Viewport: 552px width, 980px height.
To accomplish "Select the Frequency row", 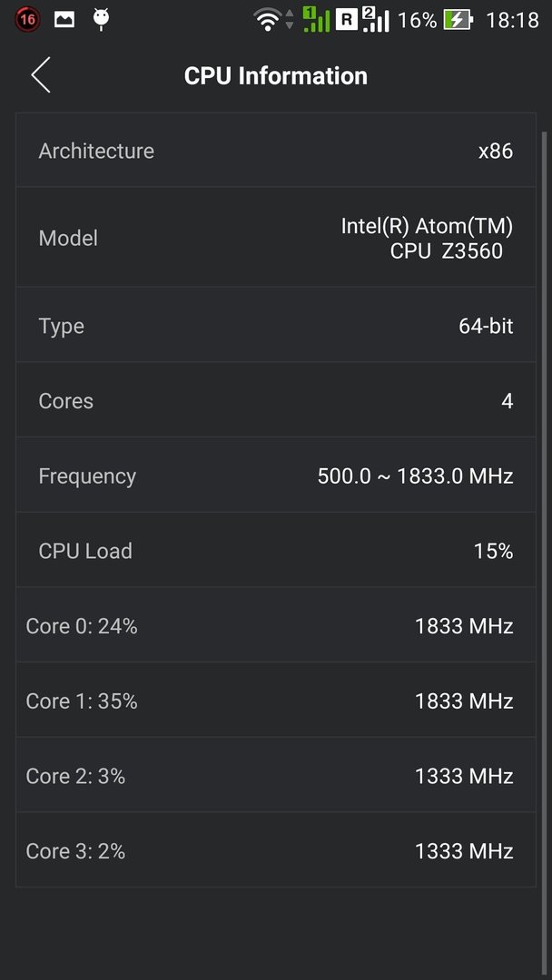I will point(276,475).
